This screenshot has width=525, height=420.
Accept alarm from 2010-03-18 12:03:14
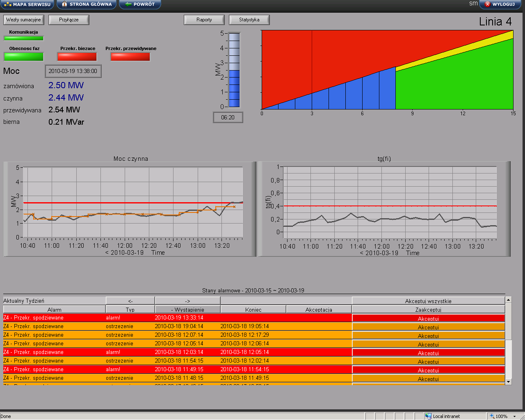point(428,353)
